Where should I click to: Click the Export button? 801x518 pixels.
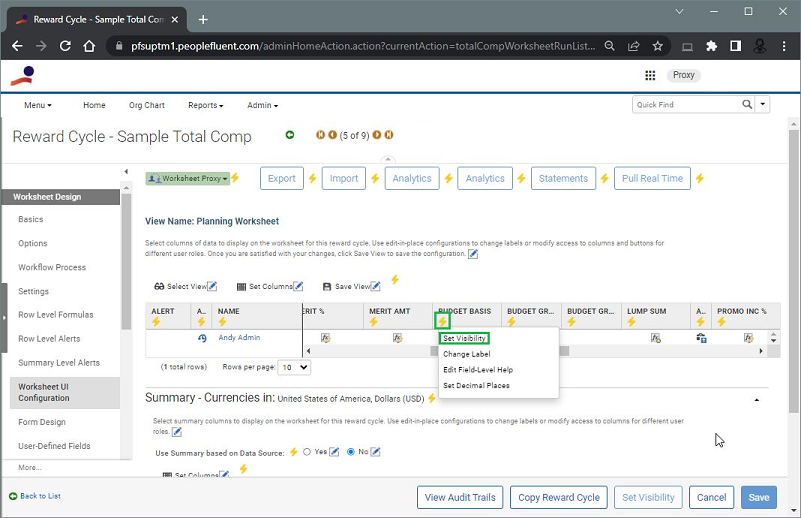coord(282,178)
